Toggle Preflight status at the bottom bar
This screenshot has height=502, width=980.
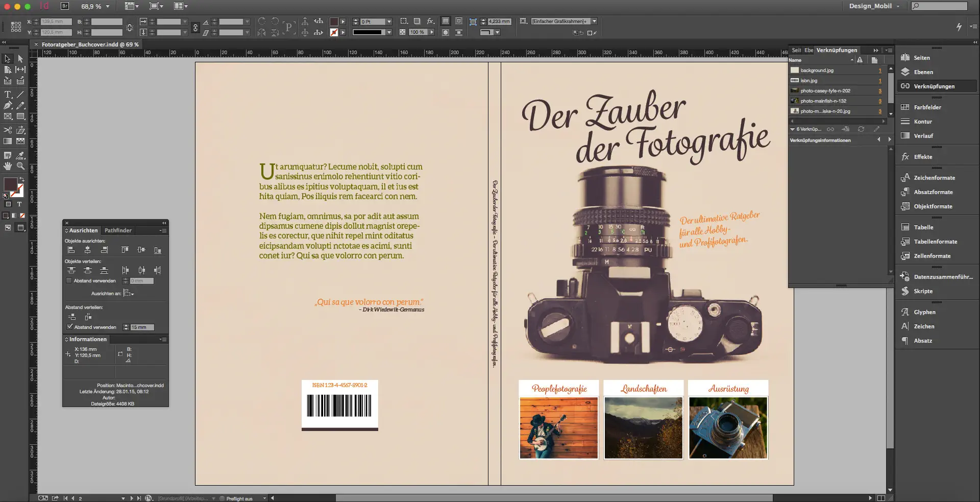pos(240,498)
